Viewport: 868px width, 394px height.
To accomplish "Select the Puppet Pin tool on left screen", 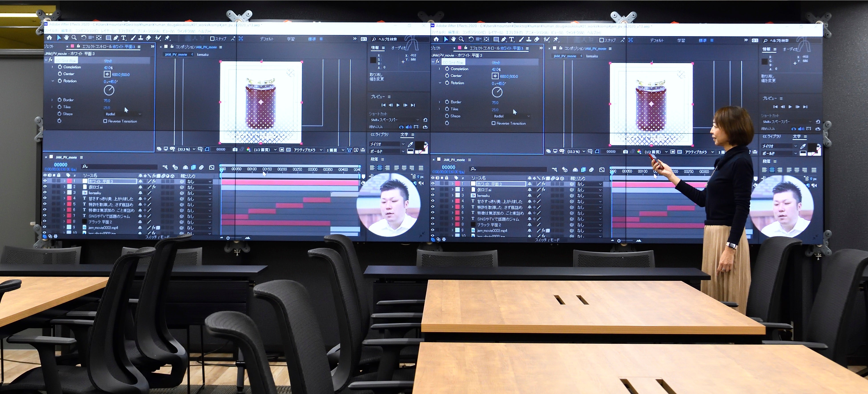I will point(167,38).
